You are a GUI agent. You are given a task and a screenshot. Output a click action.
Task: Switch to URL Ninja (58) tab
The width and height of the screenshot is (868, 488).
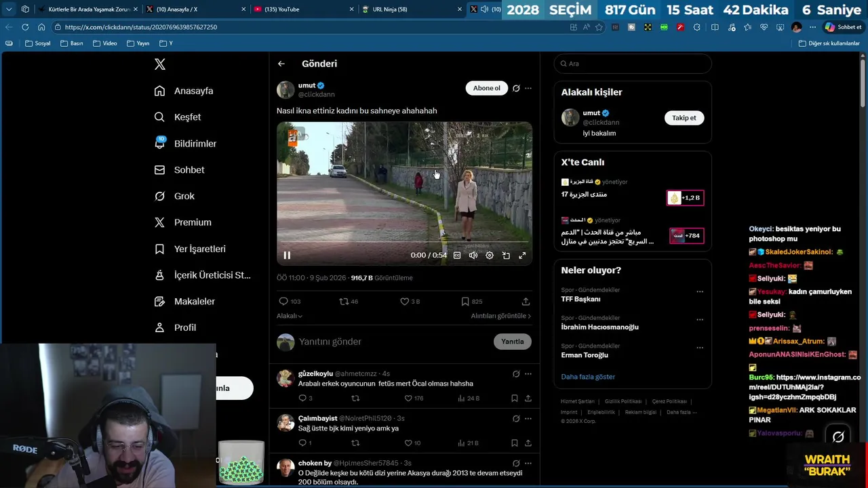click(x=412, y=9)
